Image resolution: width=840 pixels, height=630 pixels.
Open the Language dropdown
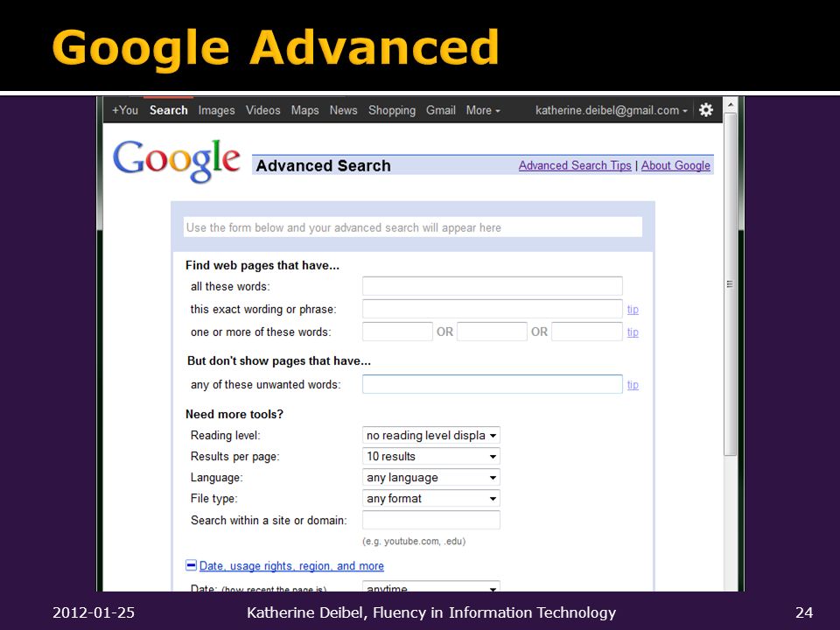431,478
